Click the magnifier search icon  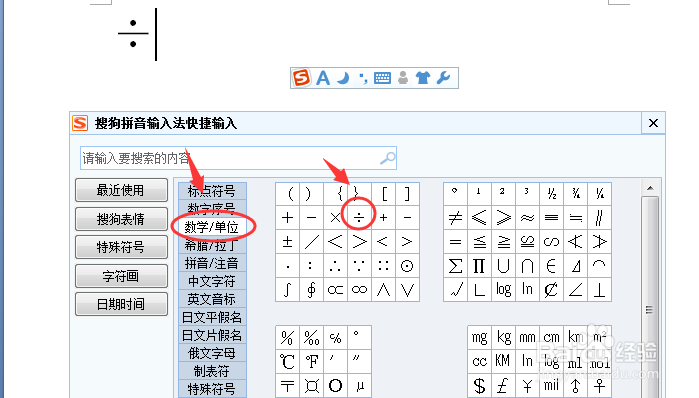(387, 158)
